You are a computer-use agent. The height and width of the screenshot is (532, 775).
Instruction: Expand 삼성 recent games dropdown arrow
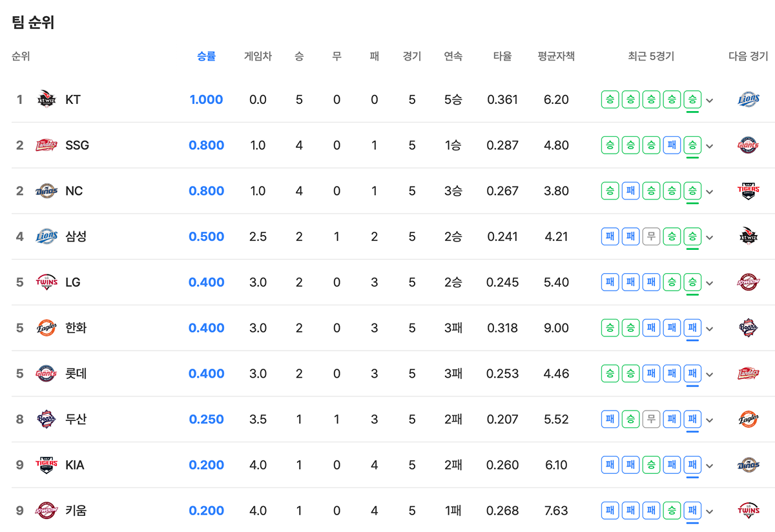point(710,237)
